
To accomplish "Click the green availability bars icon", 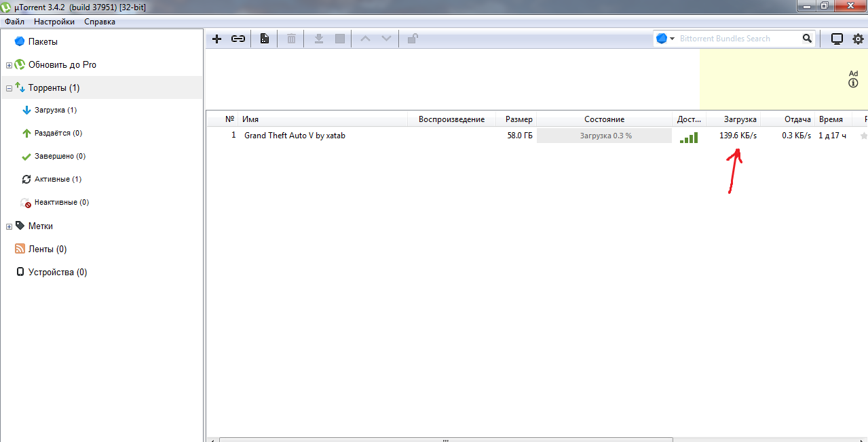I will pos(689,138).
